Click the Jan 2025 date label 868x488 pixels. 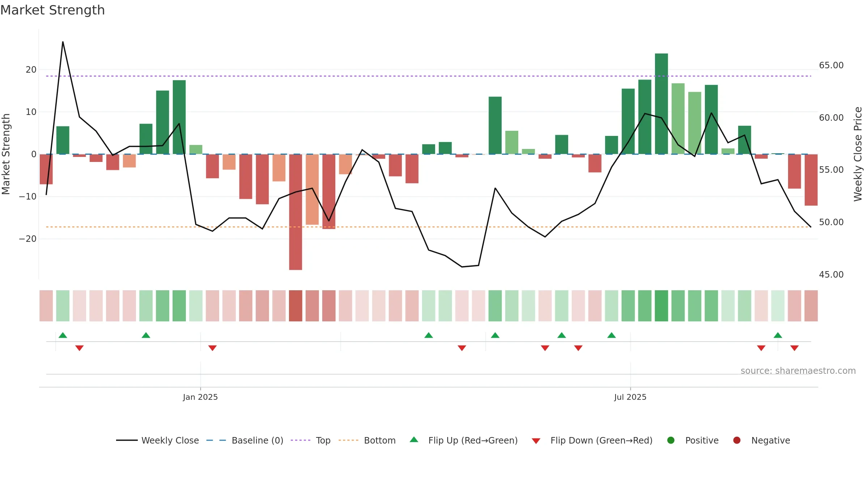point(200,397)
